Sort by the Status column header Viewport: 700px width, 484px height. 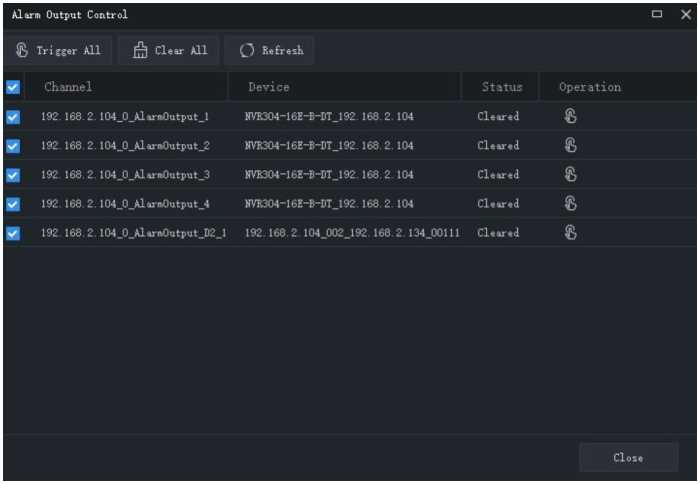tap(501, 87)
